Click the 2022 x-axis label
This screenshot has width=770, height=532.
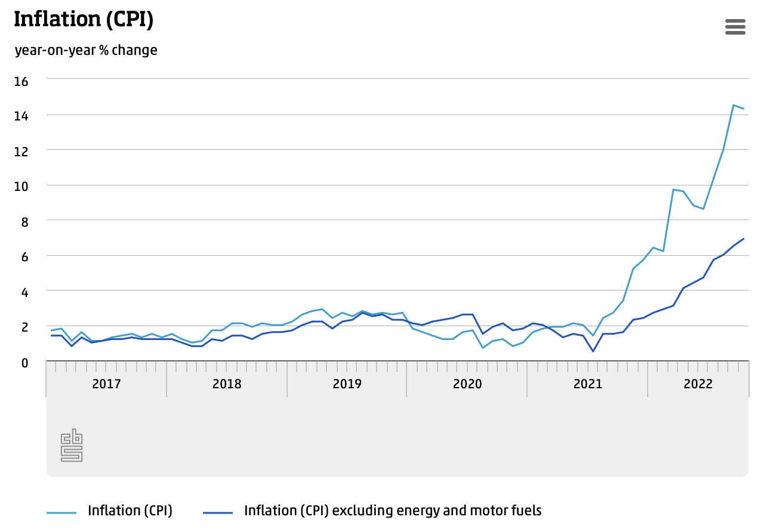coord(698,383)
